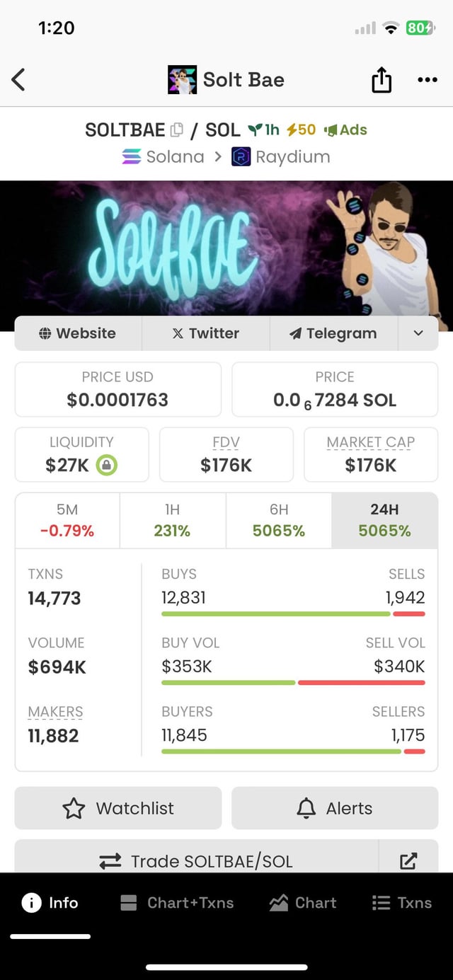This screenshot has width=453, height=980.
Task: Open the three-dot more options menu
Action: (x=427, y=79)
